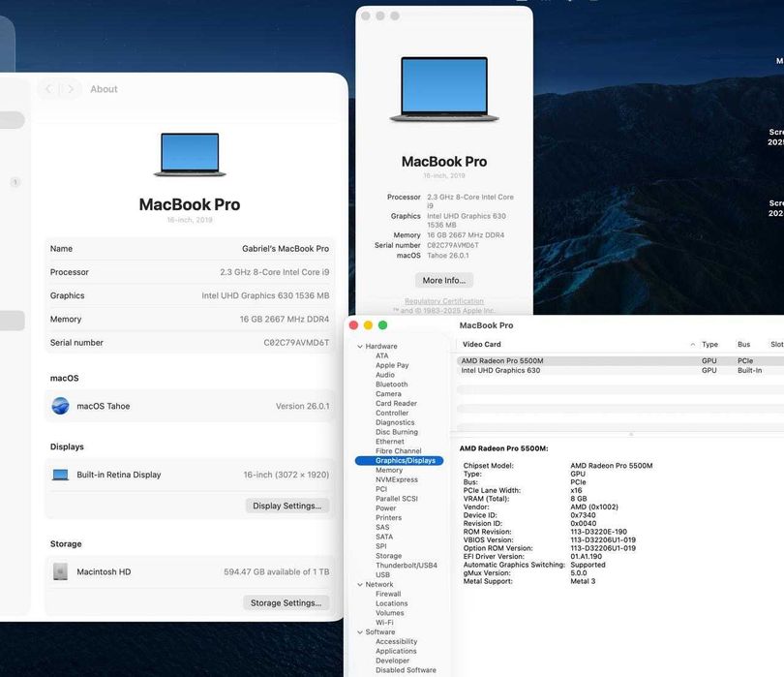Select Accessibility under Software
784x677 pixels.
pos(396,641)
